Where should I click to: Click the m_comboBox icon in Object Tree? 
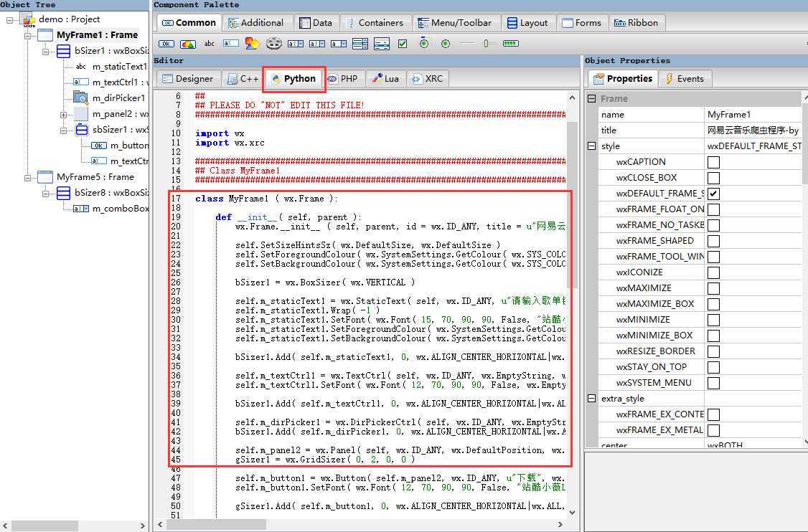(x=81, y=209)
